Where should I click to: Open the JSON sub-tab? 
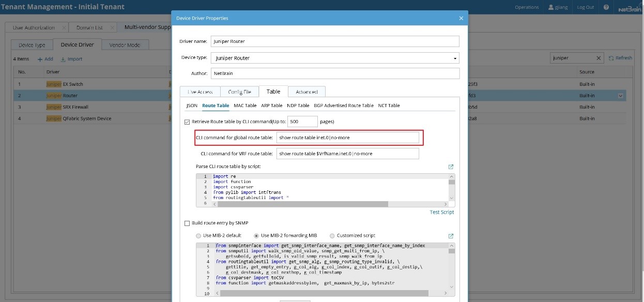pyautogui.click(x=192, y=105)
